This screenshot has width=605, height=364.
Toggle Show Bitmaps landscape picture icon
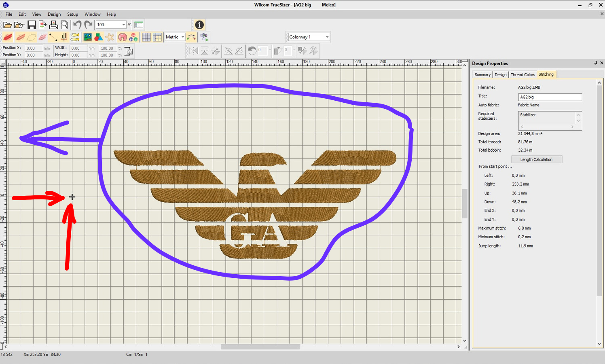point(88,37)
